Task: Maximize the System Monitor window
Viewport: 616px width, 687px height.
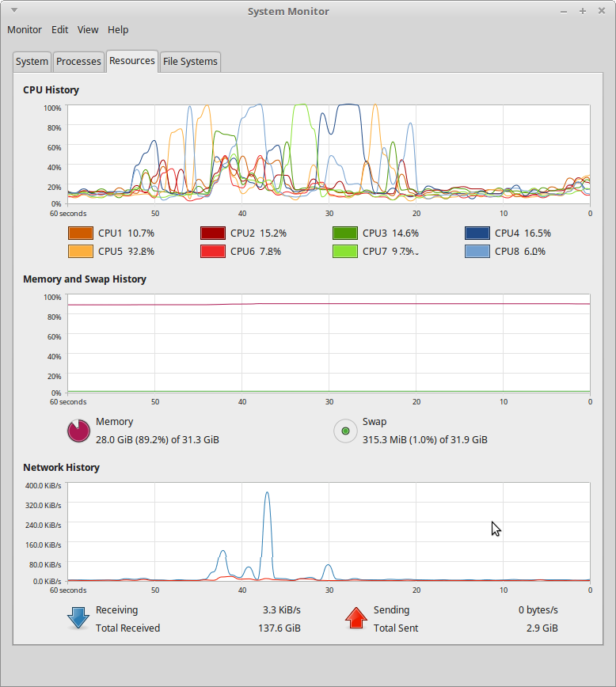Action: tap(583, 11)
